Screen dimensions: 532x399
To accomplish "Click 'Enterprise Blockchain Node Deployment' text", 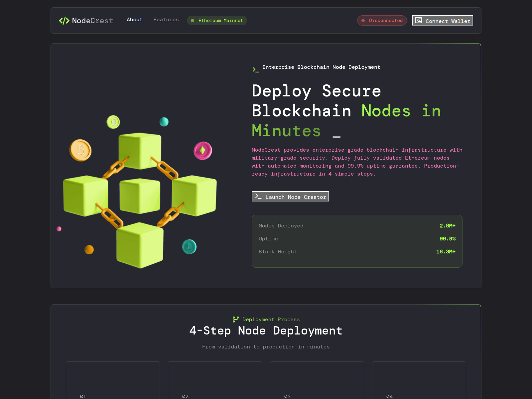I will coord(321,67).
